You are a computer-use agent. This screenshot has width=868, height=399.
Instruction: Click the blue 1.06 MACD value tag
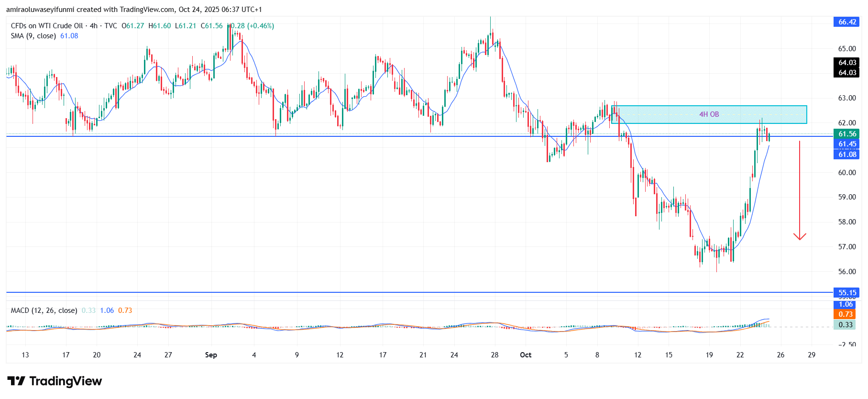(846, 304)
